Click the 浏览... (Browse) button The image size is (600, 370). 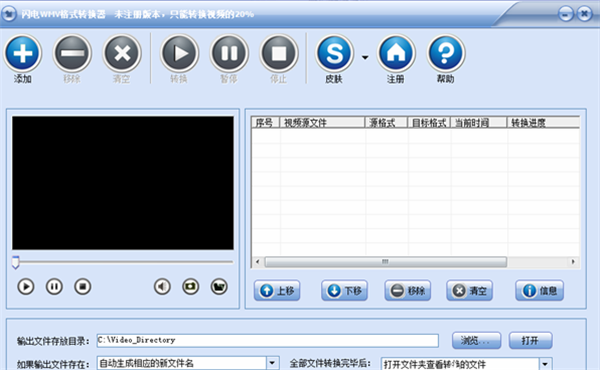476,340
